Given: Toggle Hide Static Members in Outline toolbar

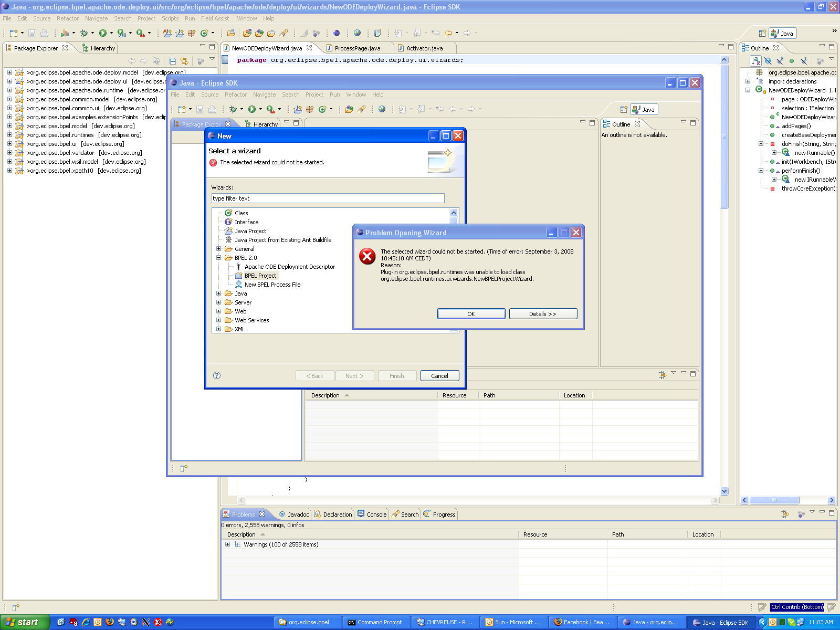Looking at the screenshot, I should point(780,61).
